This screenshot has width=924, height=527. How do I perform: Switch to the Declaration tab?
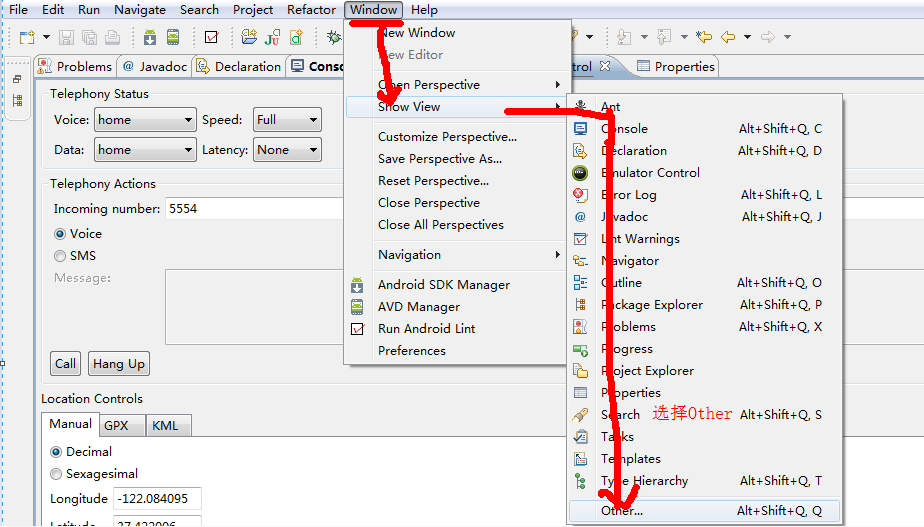click(239, 67)
